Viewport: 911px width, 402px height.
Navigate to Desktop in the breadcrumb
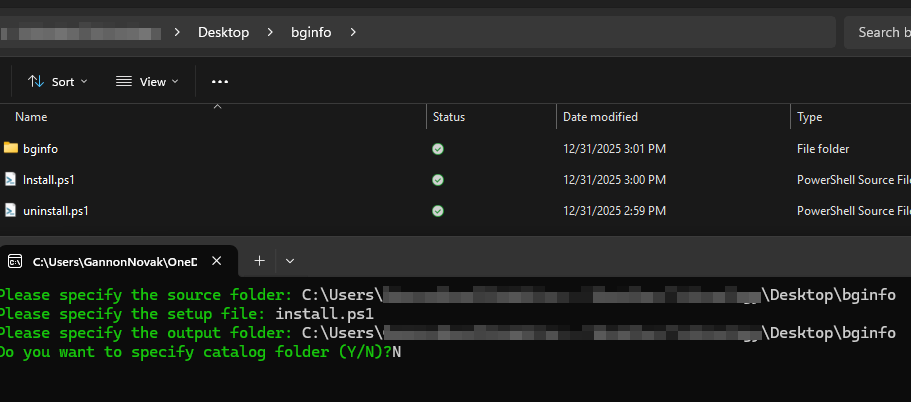point(223,32)
